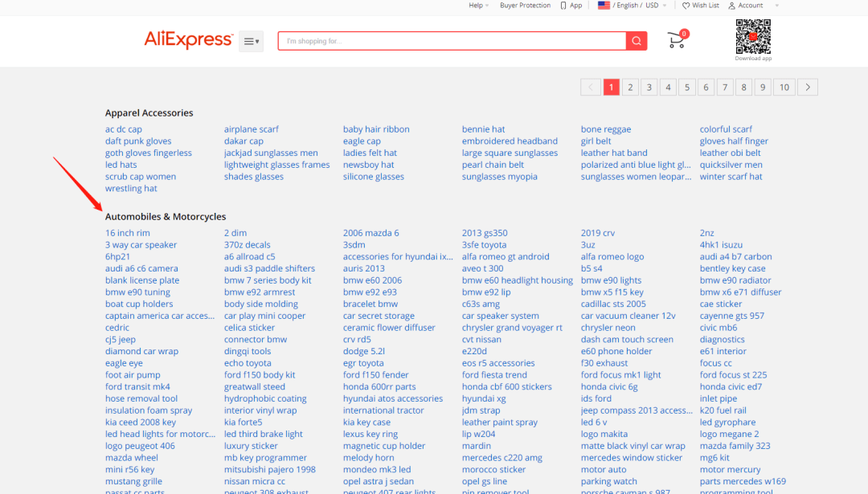Jump to page 10 in pagination
868x494 pixels.
(784, 87)
